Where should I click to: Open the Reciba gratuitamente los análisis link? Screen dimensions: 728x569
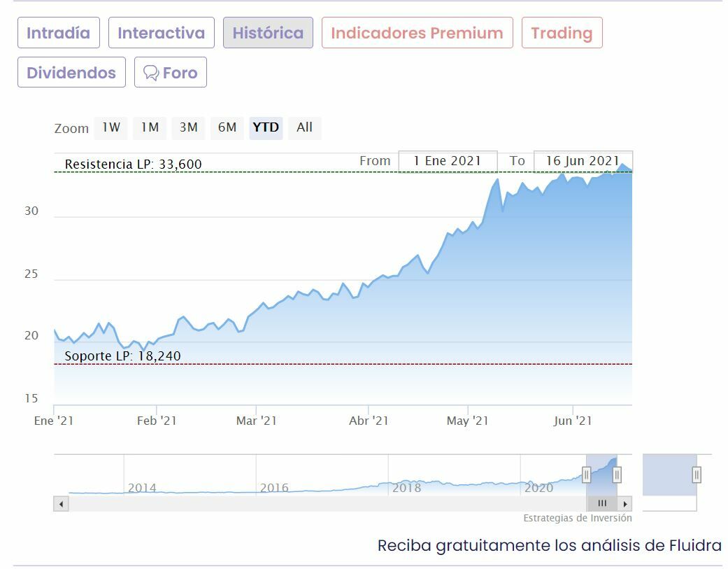point(549,545)
